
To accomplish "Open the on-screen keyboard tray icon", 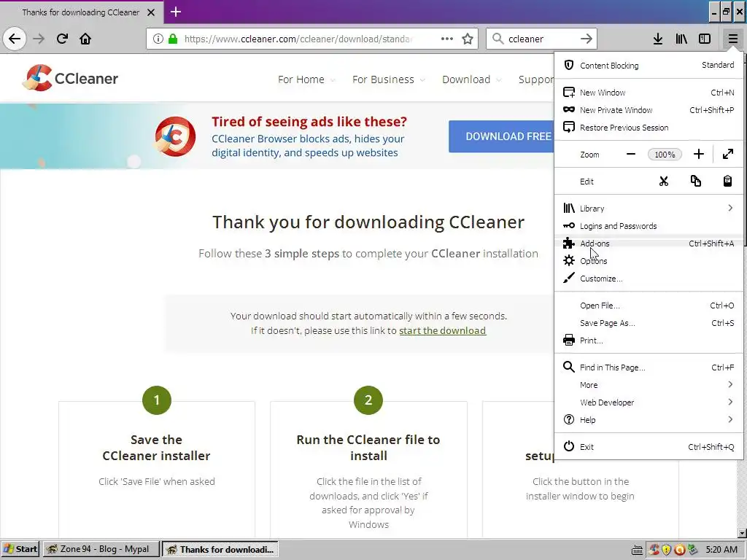I will [x=637, y=550].
